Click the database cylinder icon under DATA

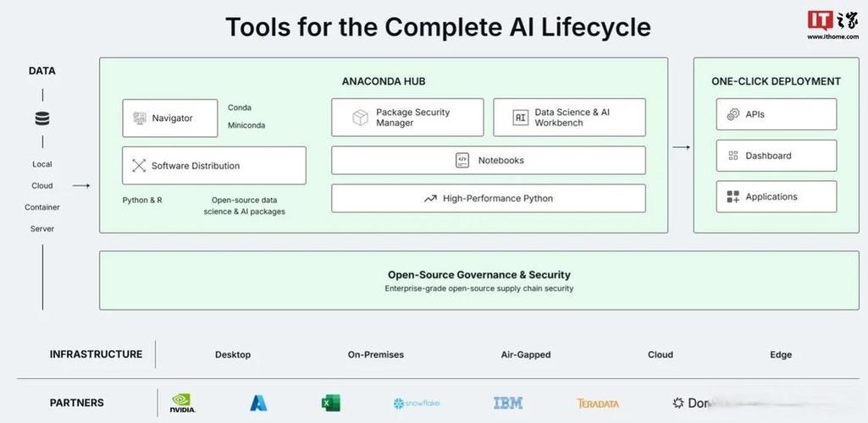click(x=42, y=118)
